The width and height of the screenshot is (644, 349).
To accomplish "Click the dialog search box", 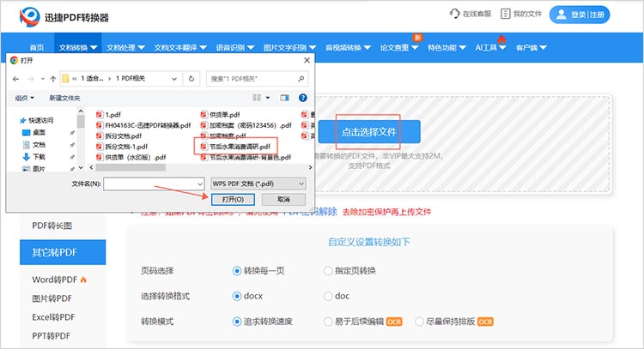I will (258, 79).
